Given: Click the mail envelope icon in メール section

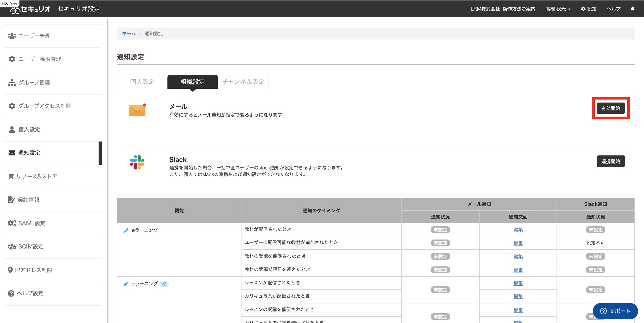Looking at the screenshot, I should tap(138, 110).
